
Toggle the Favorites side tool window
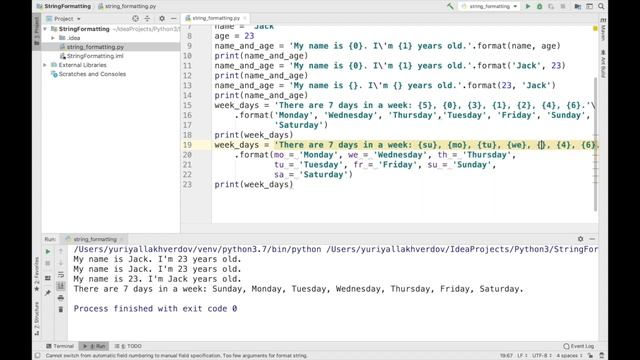tap(36, 274)
